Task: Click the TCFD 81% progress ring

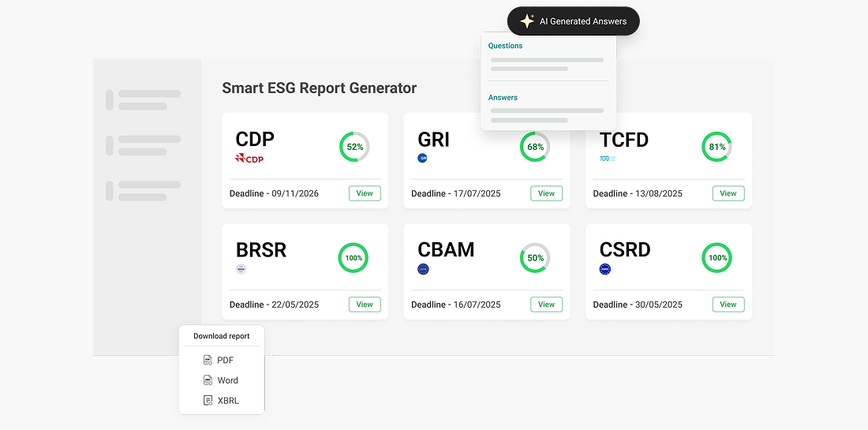Action: [x=716, y=147]
